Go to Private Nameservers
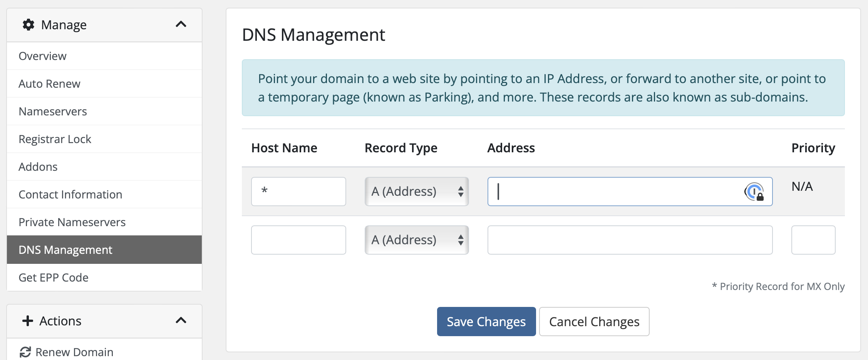The height and width of the screenshot is (360, 868). point(104,222)
